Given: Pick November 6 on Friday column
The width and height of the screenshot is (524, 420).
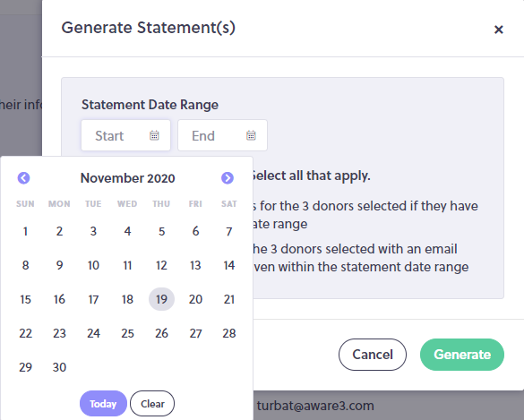Looking at the screenshot, I should (195, 231).
